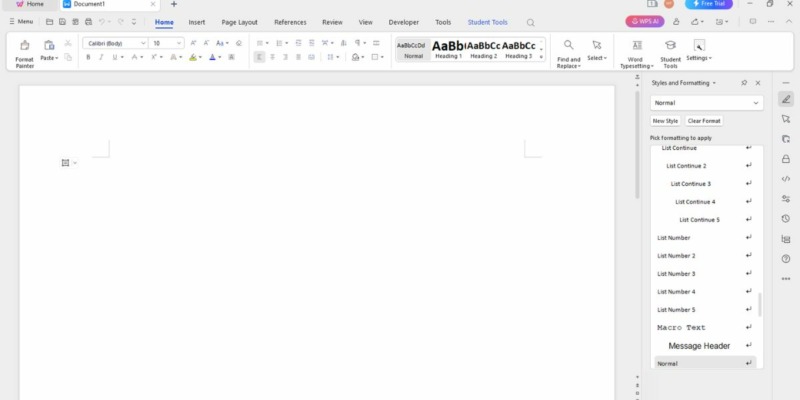Click the sort icon
This screenshot has height=400, width=800.
pos(343,43)
